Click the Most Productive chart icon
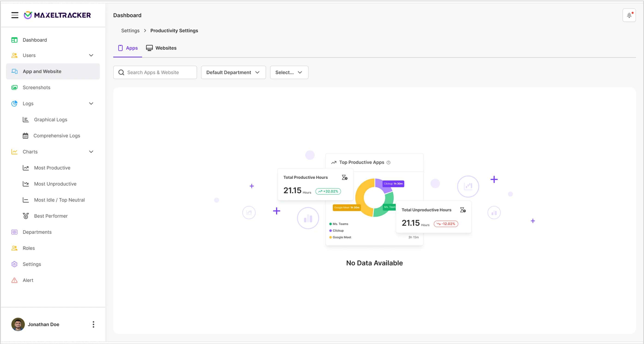This screenshot has height=344, width=644. (25, 168)
